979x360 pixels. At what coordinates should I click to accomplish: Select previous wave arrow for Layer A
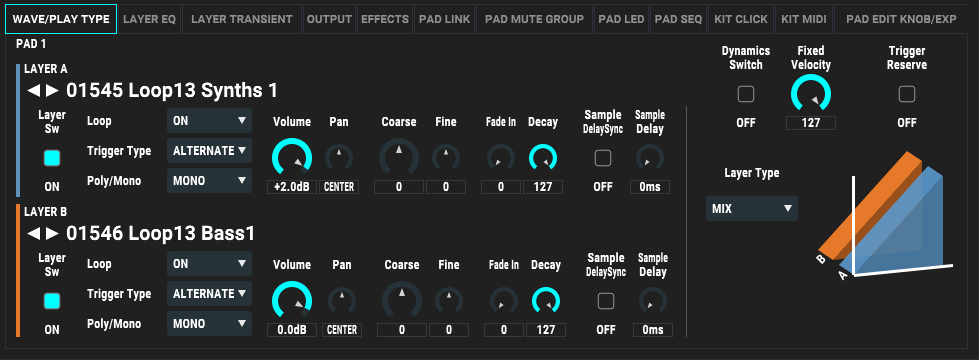click(x=33, y=91)
